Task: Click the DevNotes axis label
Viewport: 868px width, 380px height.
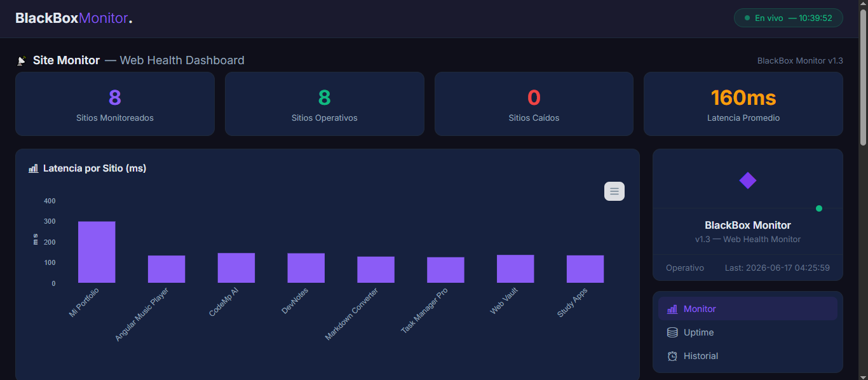Action: tap(295, 301)
